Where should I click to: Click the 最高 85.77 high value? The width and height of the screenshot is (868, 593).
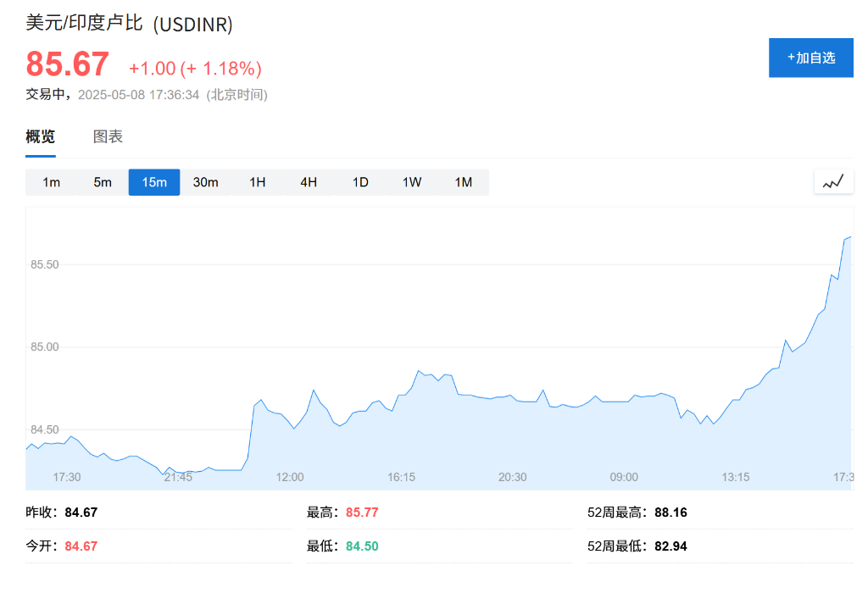[x=362, y=513]
